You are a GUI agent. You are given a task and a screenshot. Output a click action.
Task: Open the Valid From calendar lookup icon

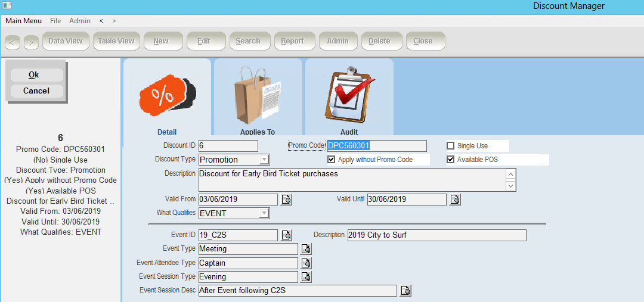click(x=286, y=200)
